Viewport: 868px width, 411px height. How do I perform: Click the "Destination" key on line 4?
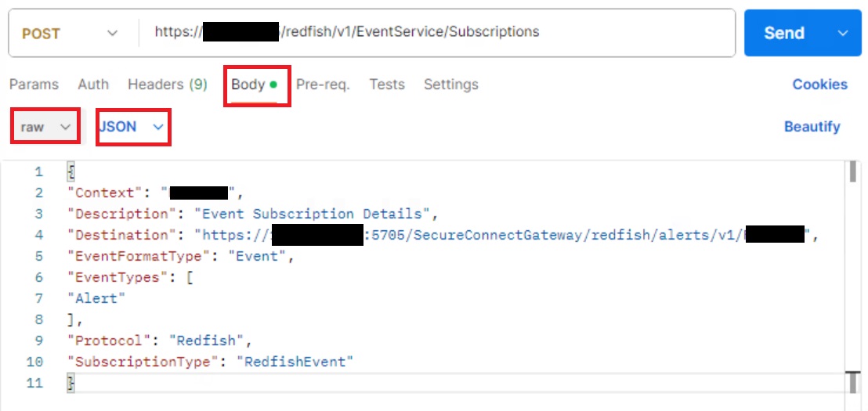click(x=121, y=235)
